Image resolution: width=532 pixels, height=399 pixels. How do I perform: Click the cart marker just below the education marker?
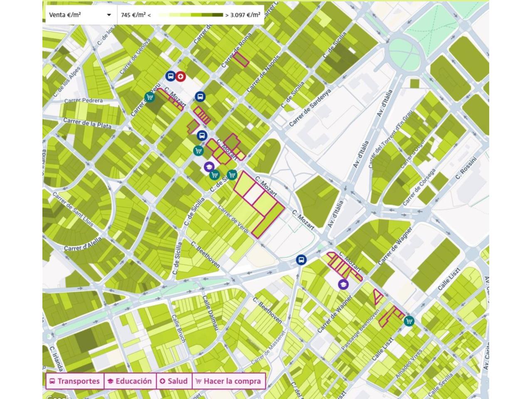[214, 175]
